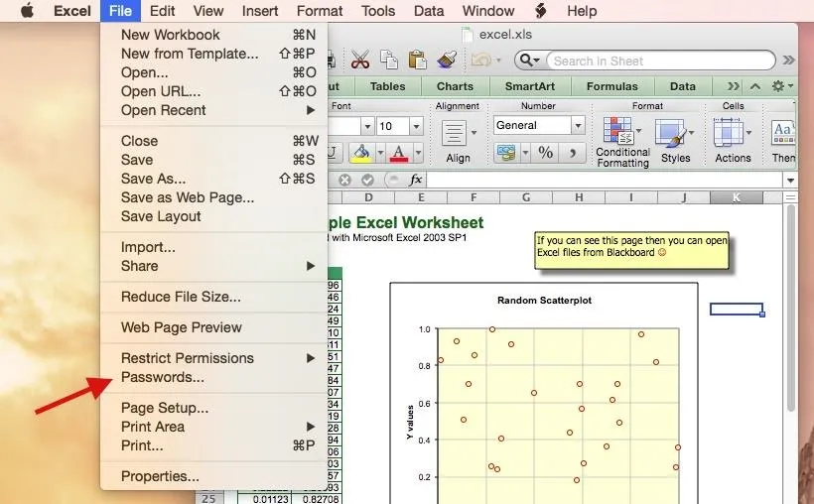
Task: Select column H header
Action: click(x=579, y=197)
